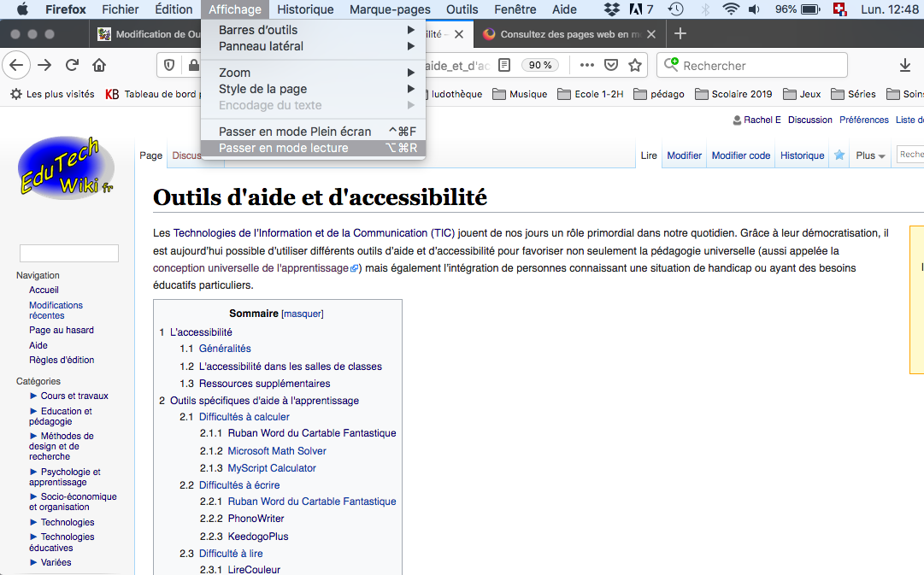This screenshot has width=924, height=575.
Task: Click the battery status icon
Action: pos(811,9)
